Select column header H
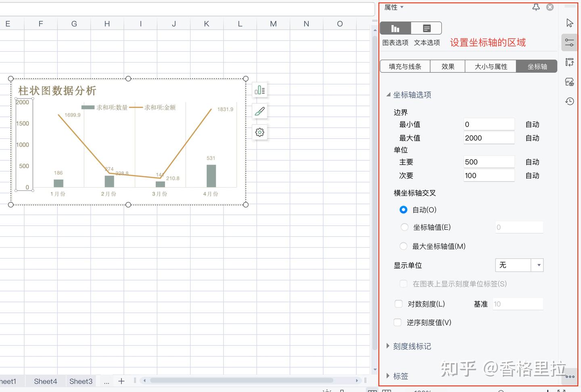This screenshot has height=392, width=581. point(107,24)
